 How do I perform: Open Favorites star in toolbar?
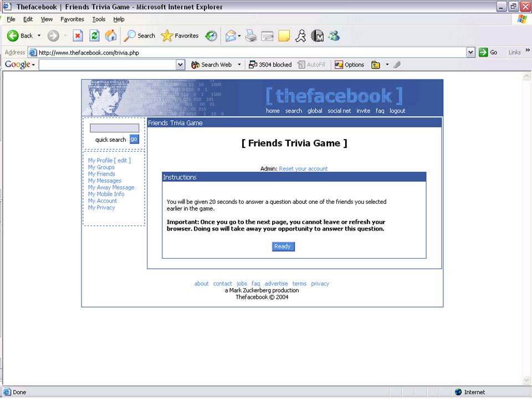click(180, 35)
